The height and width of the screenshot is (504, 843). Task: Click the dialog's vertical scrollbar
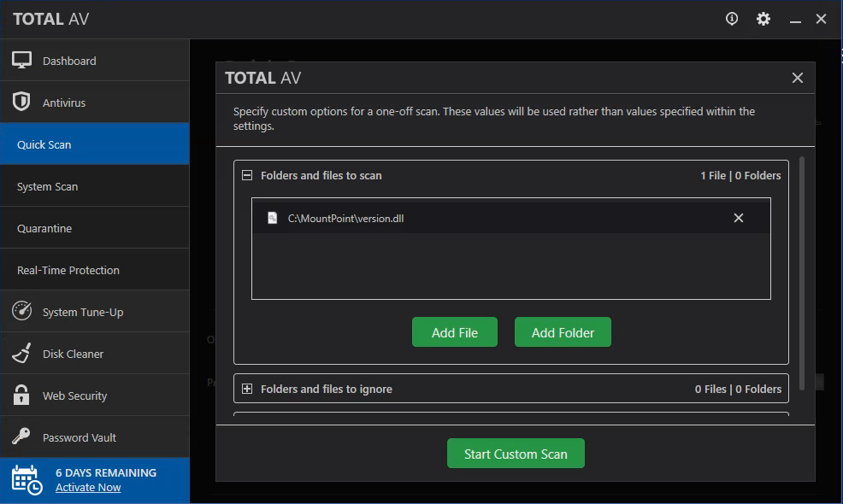point(802,273)
